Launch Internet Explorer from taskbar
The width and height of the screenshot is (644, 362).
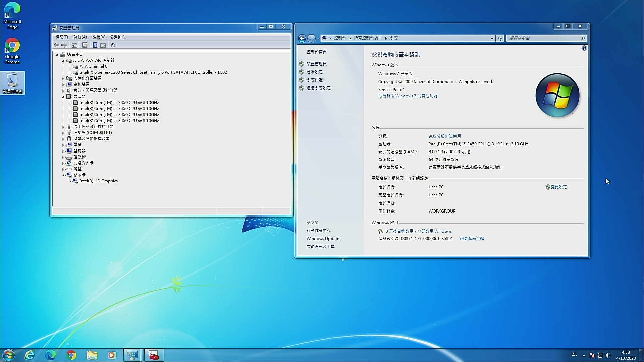coord(30,355)
